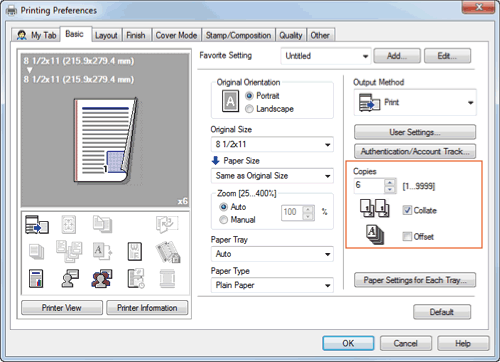Screen dimensions: 500x362
Task: Click the person icon on My Tab
Action: pos(22,35)
